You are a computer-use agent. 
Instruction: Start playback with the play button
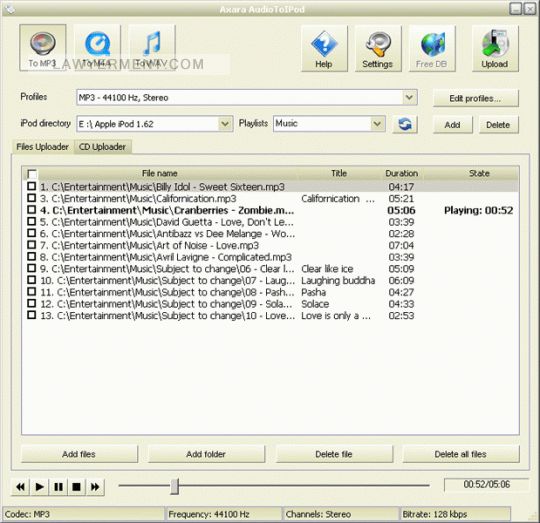pos(39,487)
